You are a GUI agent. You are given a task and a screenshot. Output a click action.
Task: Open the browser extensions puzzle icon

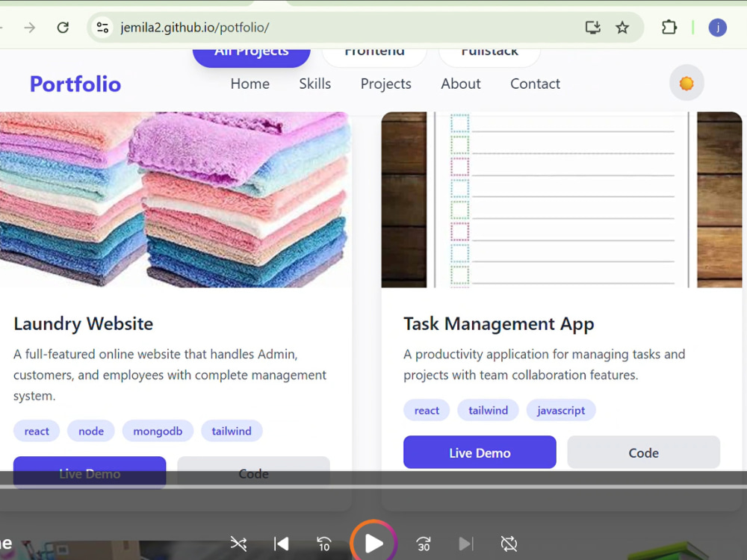tap(669, 28)
